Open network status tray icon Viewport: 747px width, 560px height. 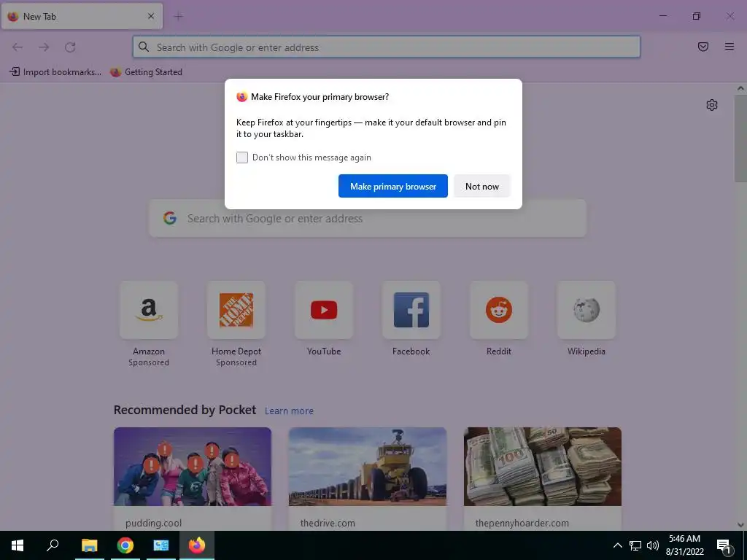pyautogui.click(x=635, y=545)
